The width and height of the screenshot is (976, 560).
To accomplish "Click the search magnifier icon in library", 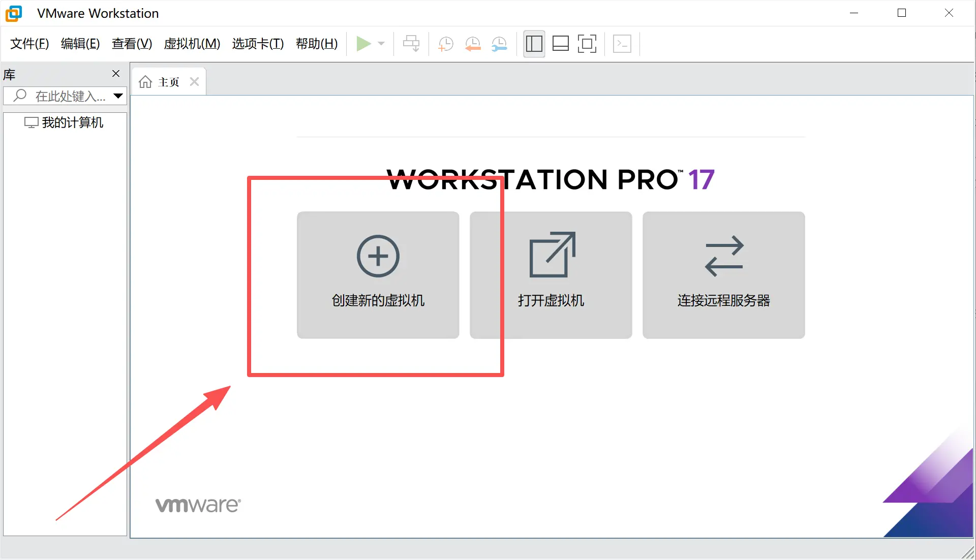I will click(20, 96).
